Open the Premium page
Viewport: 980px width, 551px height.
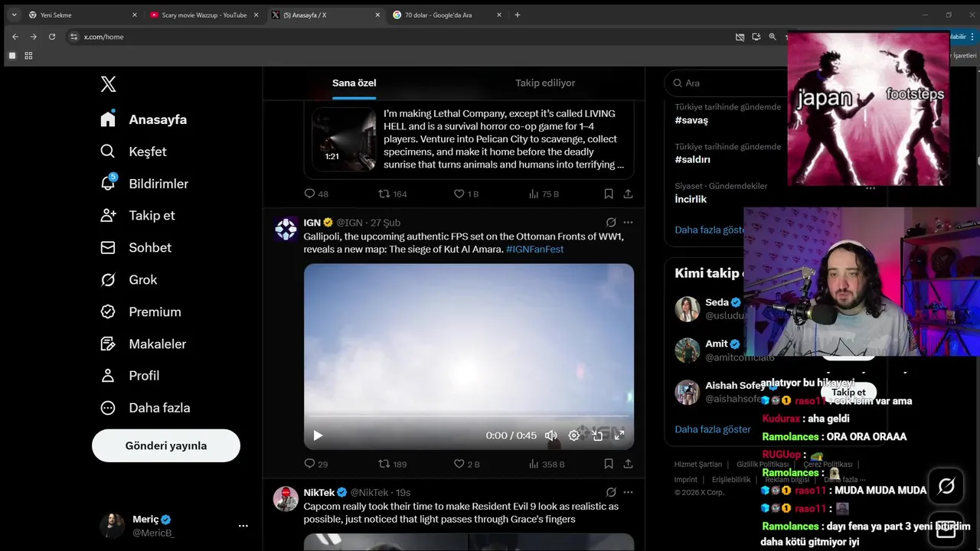pos(141,311)
